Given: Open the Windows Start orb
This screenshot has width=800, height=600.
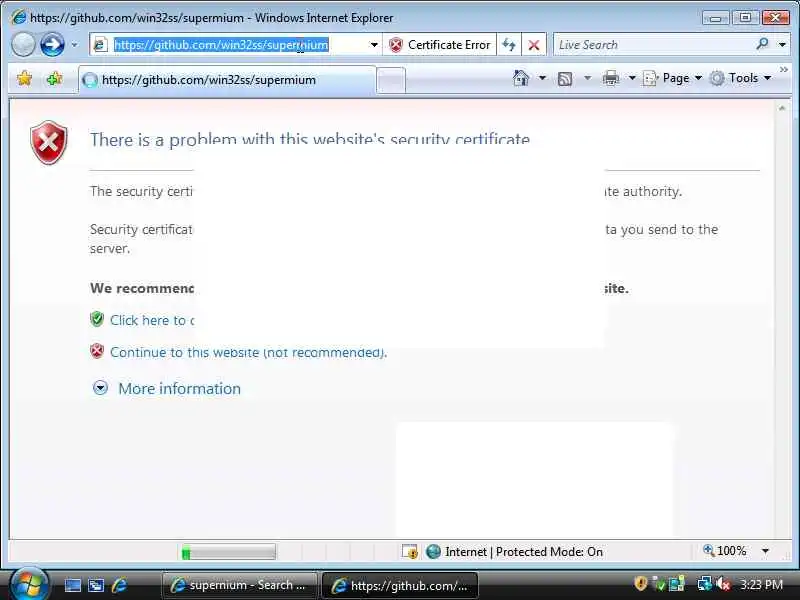Looking at the screenshot, I should point(29,584).
